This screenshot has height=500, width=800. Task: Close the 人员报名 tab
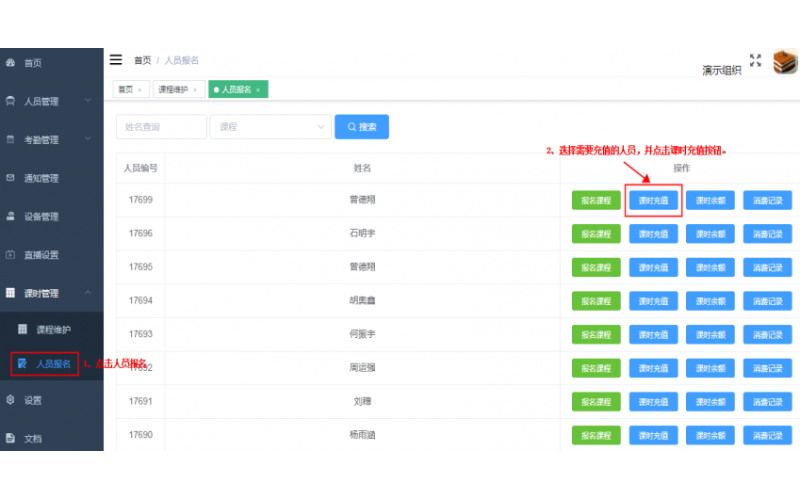tap(258, 89)
